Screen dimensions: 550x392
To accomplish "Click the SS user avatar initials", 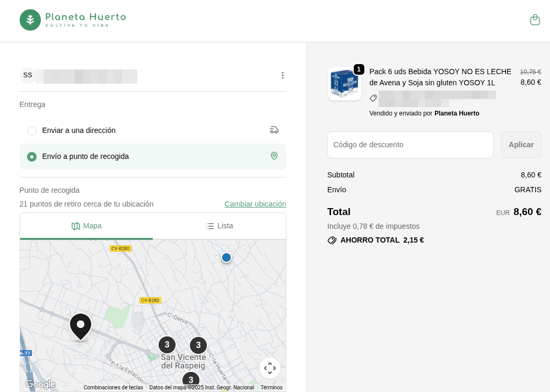I will pos(28,75).
